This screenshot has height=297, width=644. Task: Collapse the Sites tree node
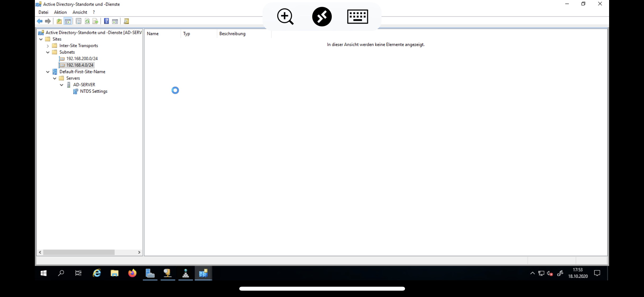[41, 39]
